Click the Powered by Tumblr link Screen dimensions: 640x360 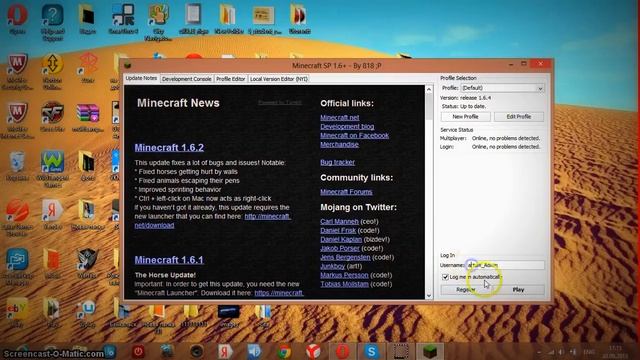click(280, 102)
